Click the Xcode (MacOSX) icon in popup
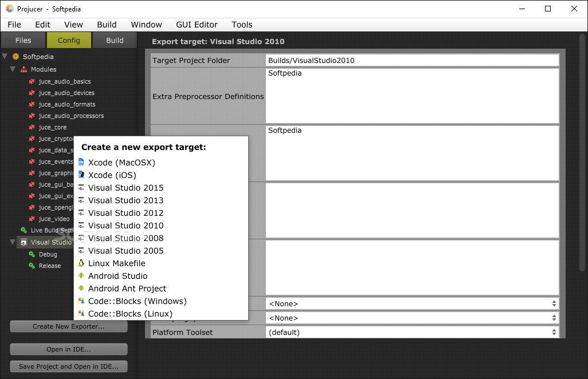Viewport: 588px width, 379px height. pos(81,162)
